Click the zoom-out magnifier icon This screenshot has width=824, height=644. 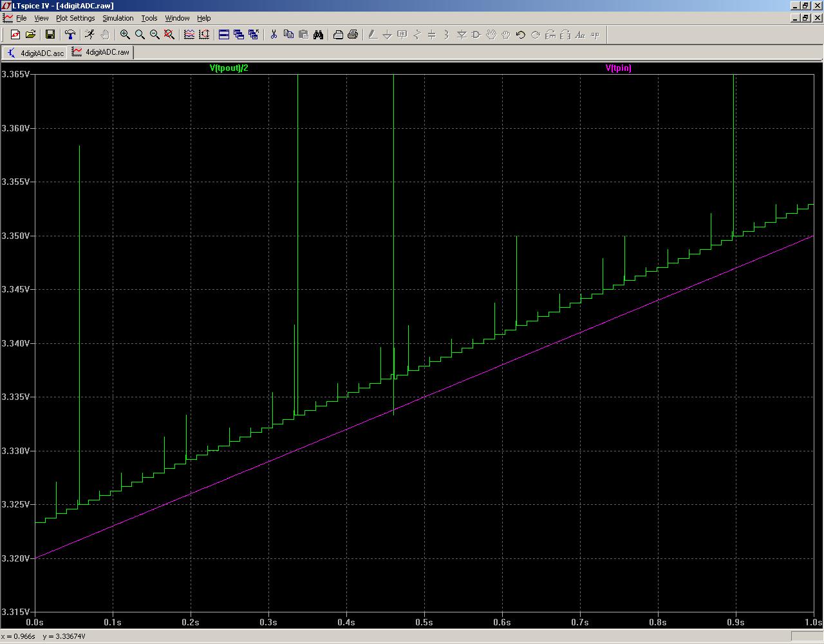tap(154, 35)
